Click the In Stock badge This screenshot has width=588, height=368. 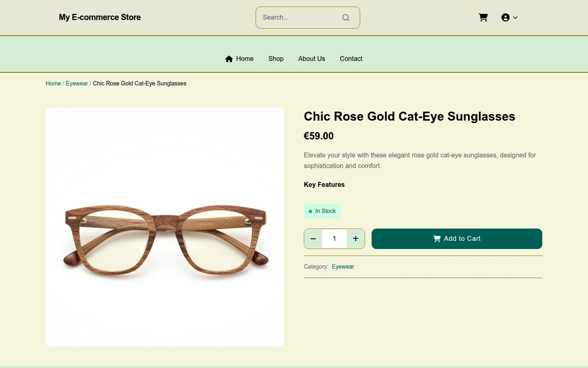322,211
